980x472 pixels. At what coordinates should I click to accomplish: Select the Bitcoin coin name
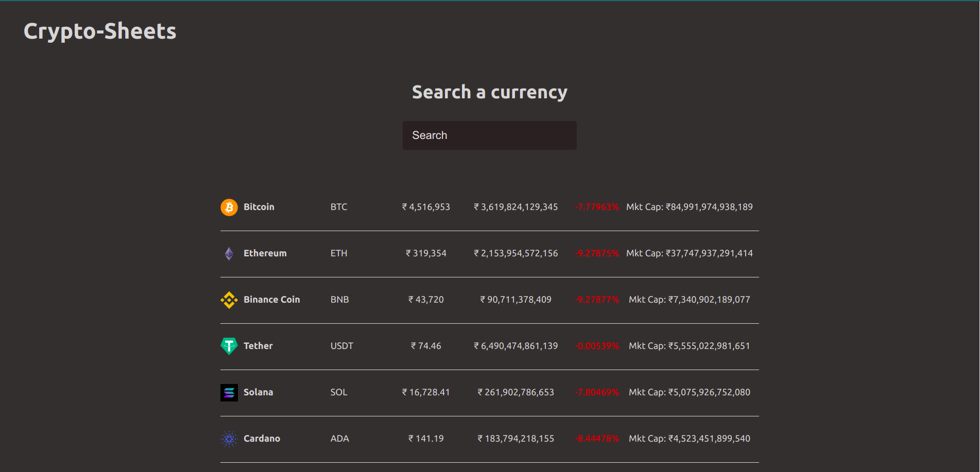point(259,207)
